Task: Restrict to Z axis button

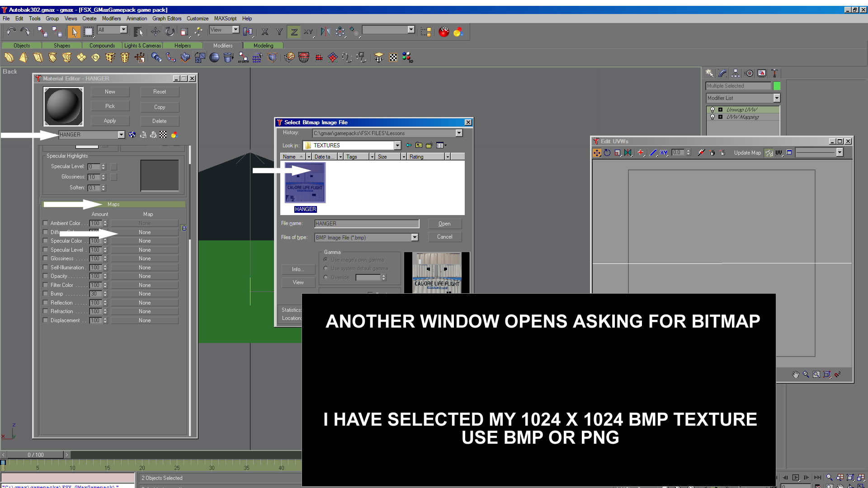Action: 294,32
